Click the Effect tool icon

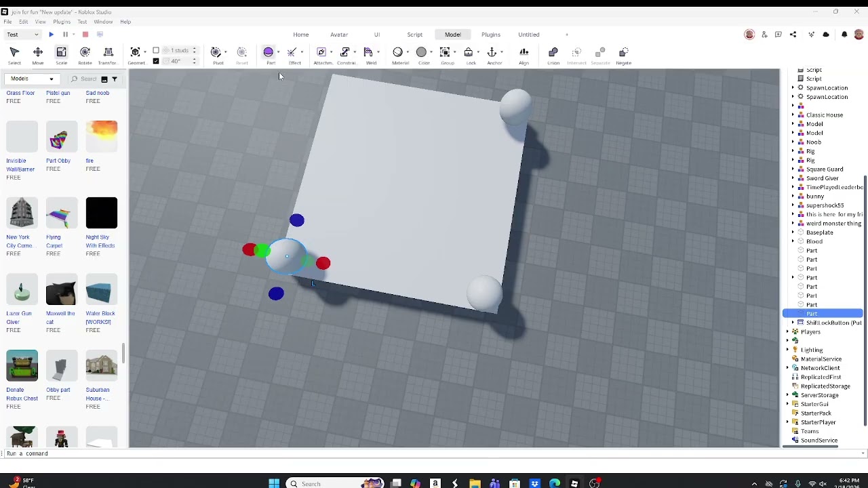click(292, 52)
